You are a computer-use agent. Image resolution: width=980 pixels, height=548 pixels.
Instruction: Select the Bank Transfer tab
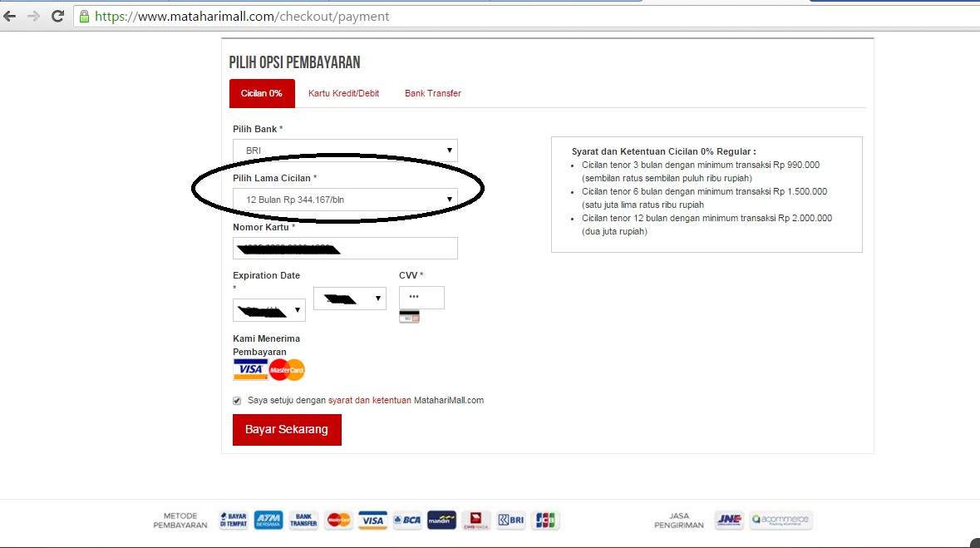click(432, 93)
